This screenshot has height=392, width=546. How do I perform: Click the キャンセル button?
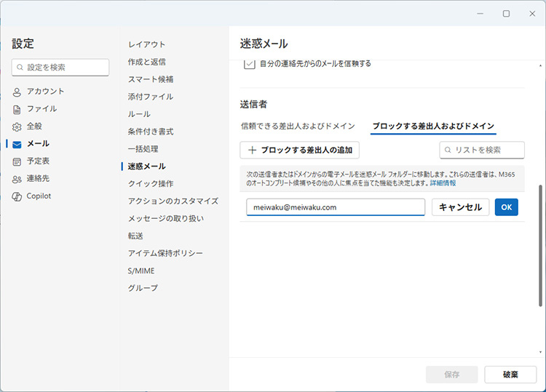460,207
